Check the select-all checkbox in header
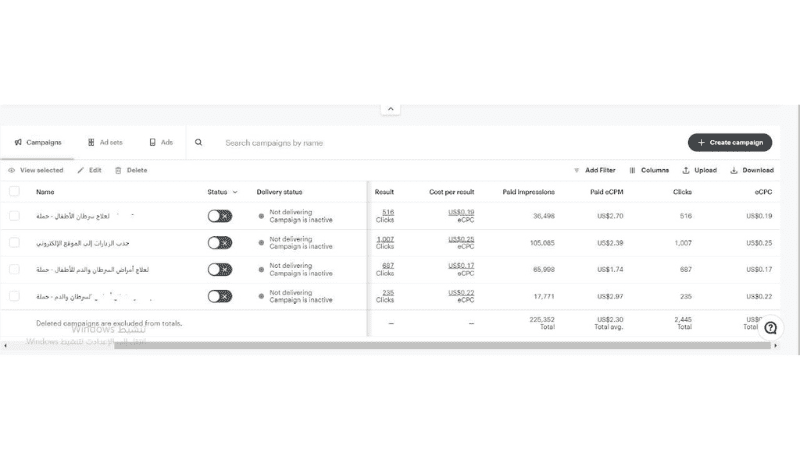 tap(14, 191)
